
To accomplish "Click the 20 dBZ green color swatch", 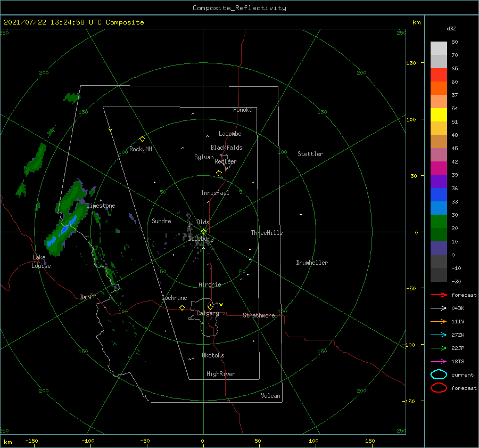I will pyautogui.click(x=439, y=234).
